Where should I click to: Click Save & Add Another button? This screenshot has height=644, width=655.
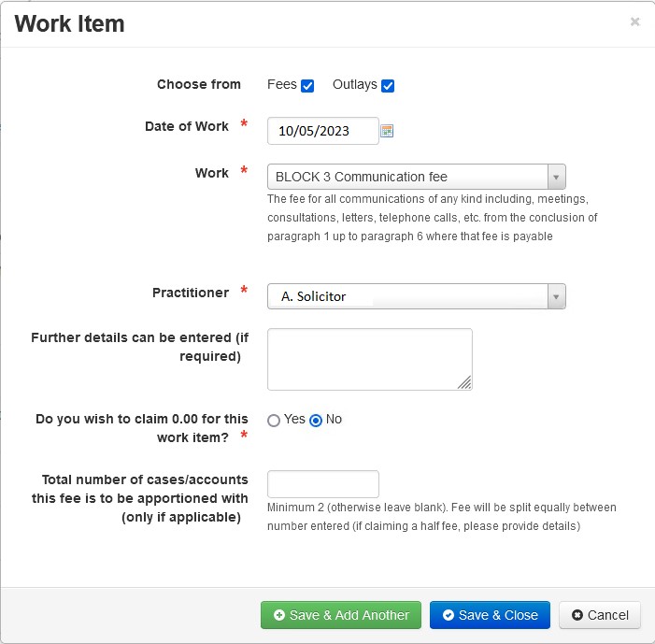(x=341, y=615)
